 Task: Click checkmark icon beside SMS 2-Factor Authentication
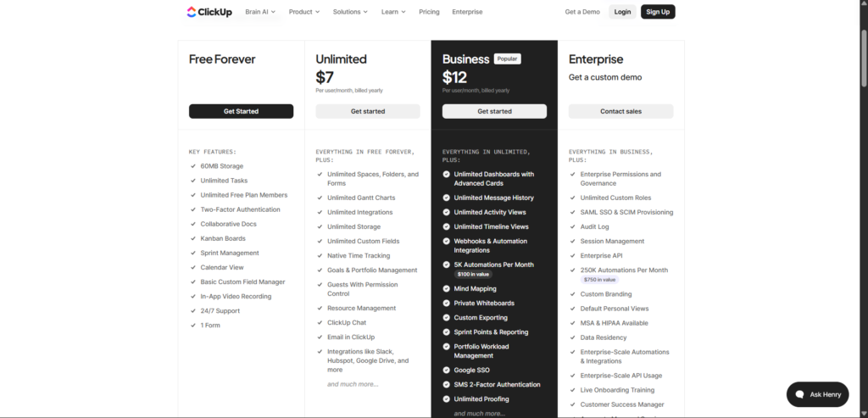(446, 384)
